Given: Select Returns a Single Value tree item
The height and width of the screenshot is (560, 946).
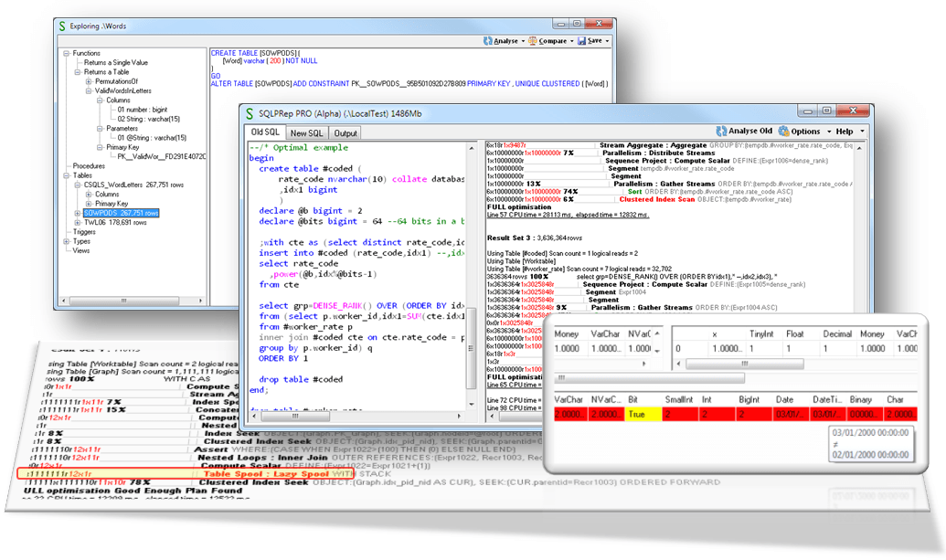Looking at the screenshot, I should [116, 63].
